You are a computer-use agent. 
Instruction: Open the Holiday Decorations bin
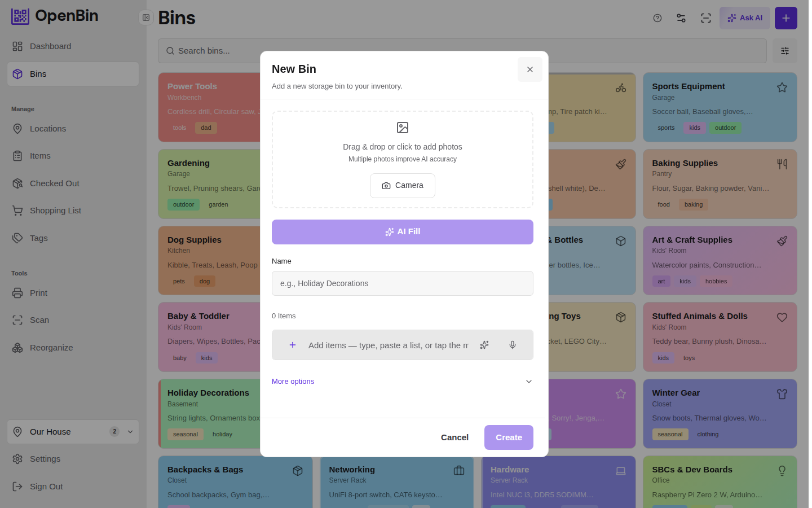pyautogui.click(x=209, y=414)
